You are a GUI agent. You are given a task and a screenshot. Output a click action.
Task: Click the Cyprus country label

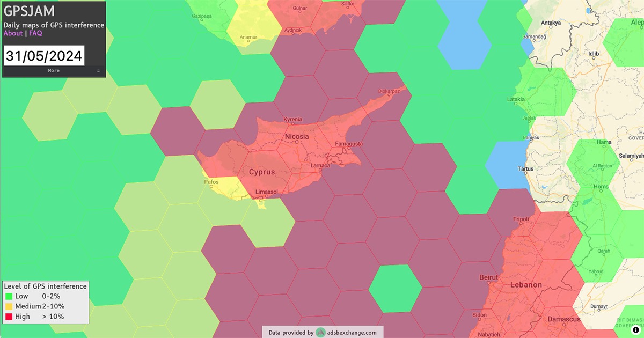coord(262,172)
